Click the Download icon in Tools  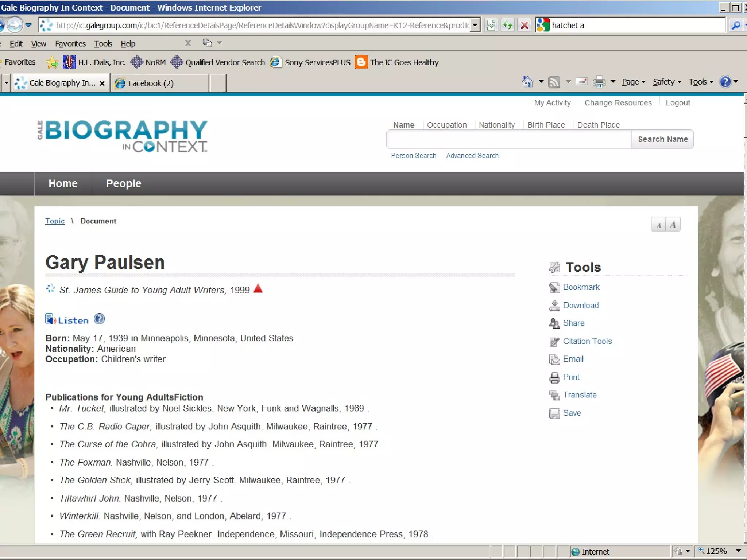tap(554, 306)
